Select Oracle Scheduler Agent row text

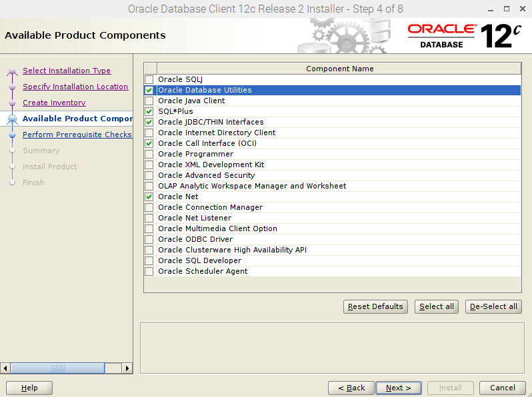(203, 271)
